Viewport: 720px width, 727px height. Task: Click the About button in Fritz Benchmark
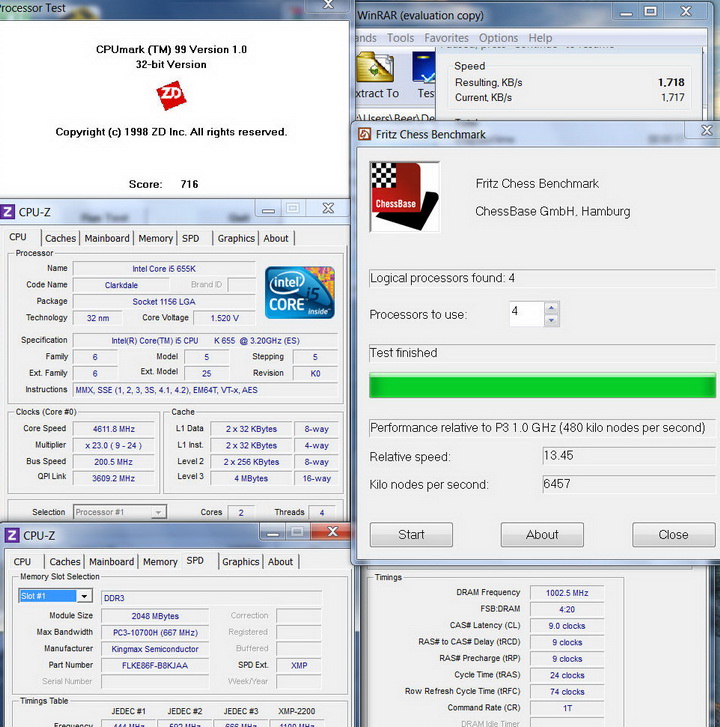[x=542, y=535]
